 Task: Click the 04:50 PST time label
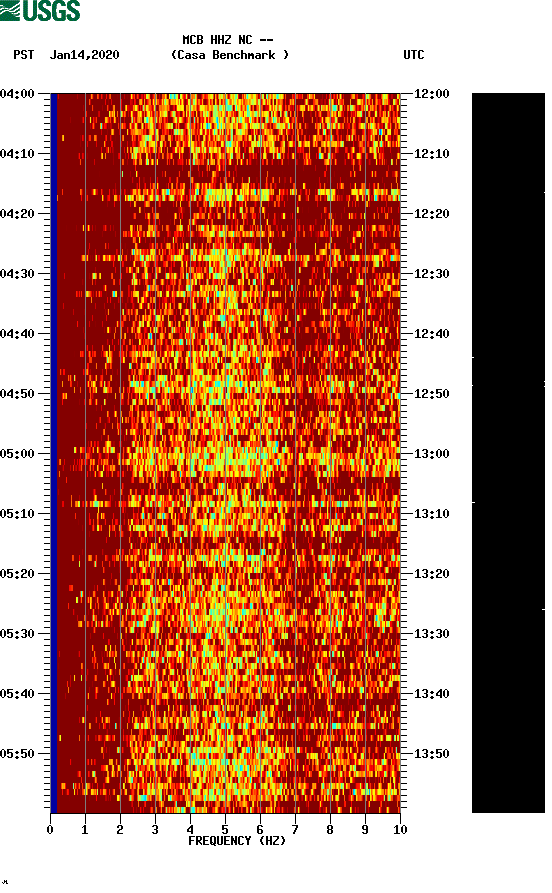pos(17,394)
